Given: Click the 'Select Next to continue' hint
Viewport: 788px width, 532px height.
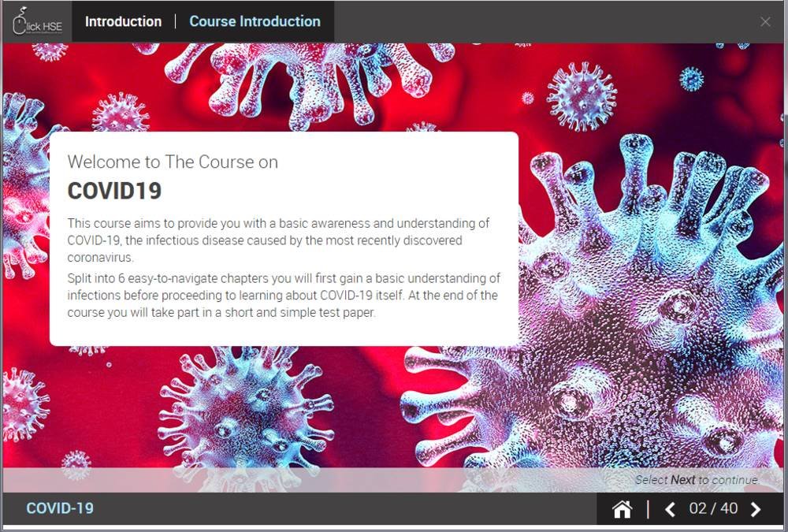Looking at the screenshot, I should [x=697, y=480].
